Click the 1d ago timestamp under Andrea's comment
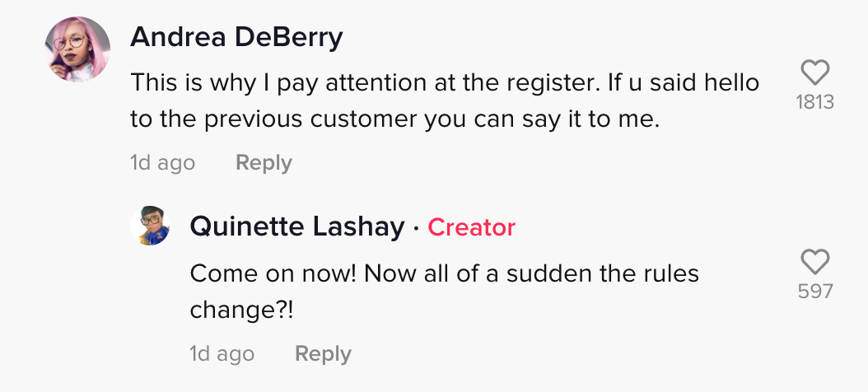 (163, 163)
